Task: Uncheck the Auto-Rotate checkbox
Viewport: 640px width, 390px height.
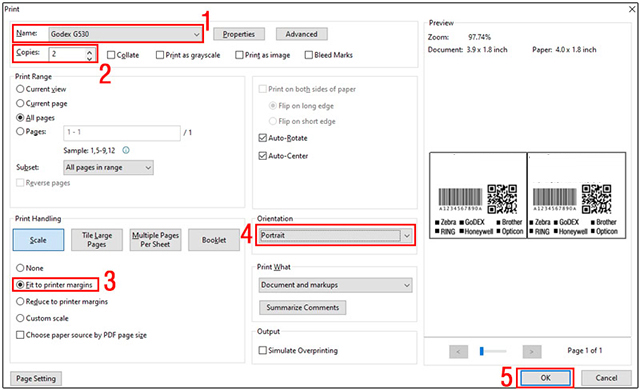Action: tap(263, 138)
